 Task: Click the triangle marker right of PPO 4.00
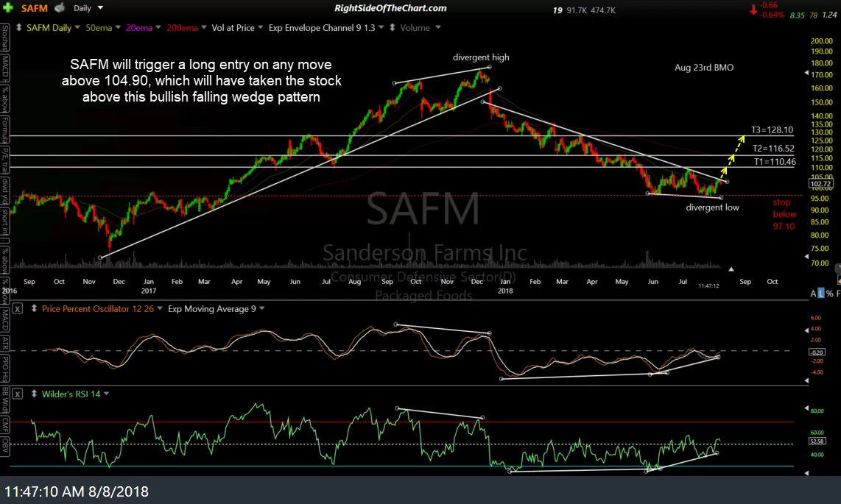coord(806,330)
